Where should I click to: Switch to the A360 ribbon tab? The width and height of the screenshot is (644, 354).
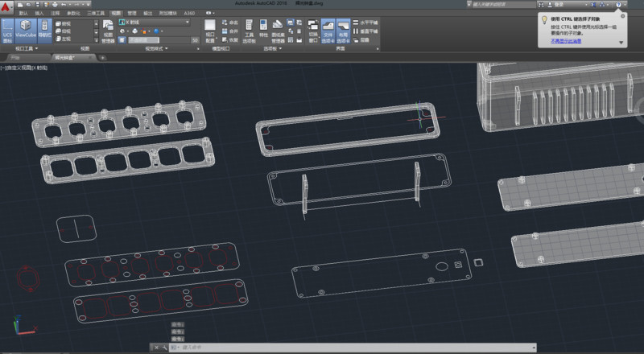[x=188, y=14]
